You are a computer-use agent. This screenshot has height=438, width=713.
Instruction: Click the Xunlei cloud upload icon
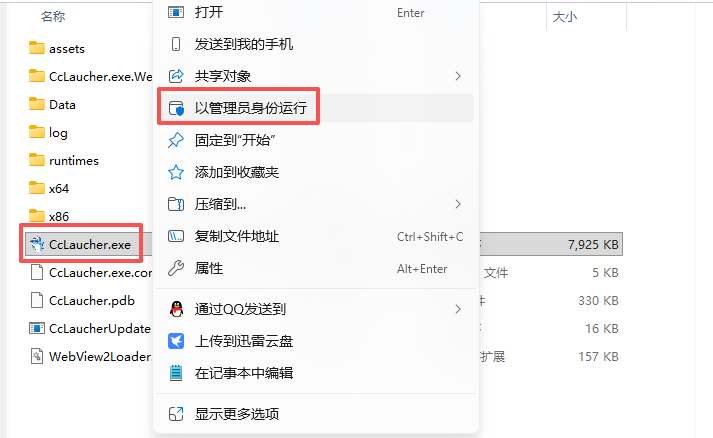point(176,341)
